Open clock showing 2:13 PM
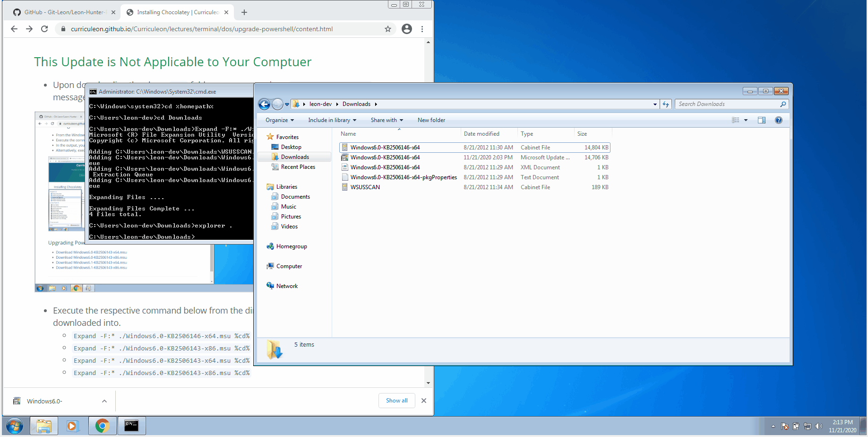This screenshot has width=868, height=437. tap(842, 426)
